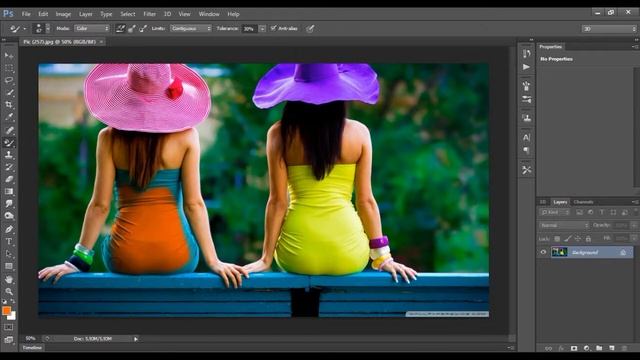Open the layer Opacity dropdown

(634, 225)
